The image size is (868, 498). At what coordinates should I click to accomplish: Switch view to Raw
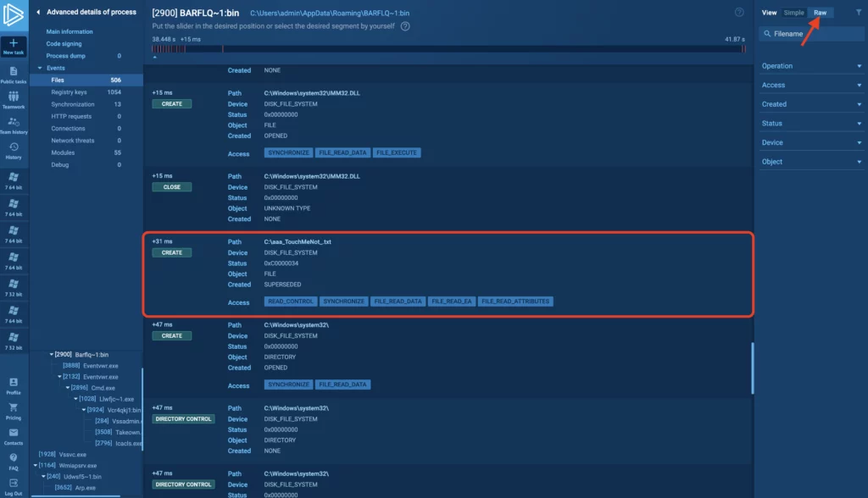[820, 13]
